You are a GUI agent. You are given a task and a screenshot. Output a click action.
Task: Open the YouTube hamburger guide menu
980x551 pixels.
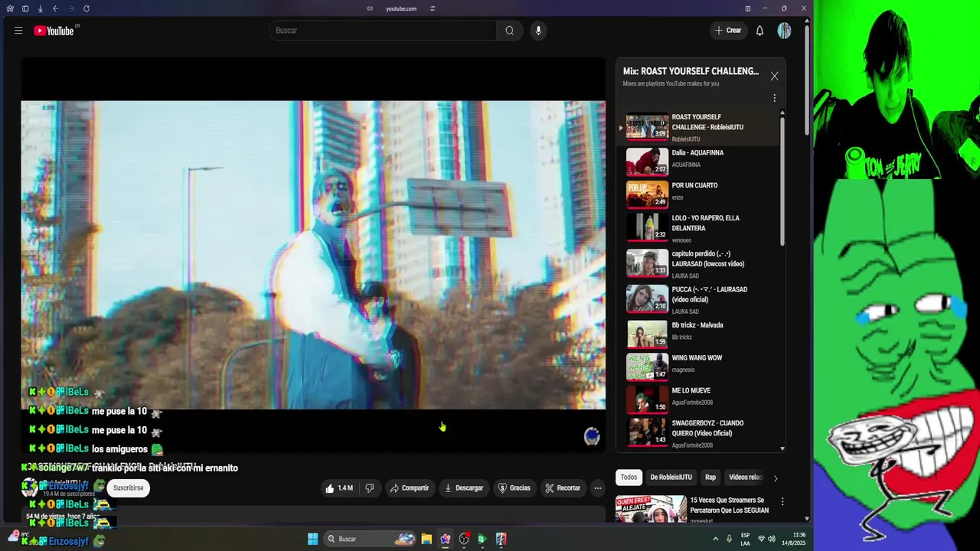tap(18, 31)
